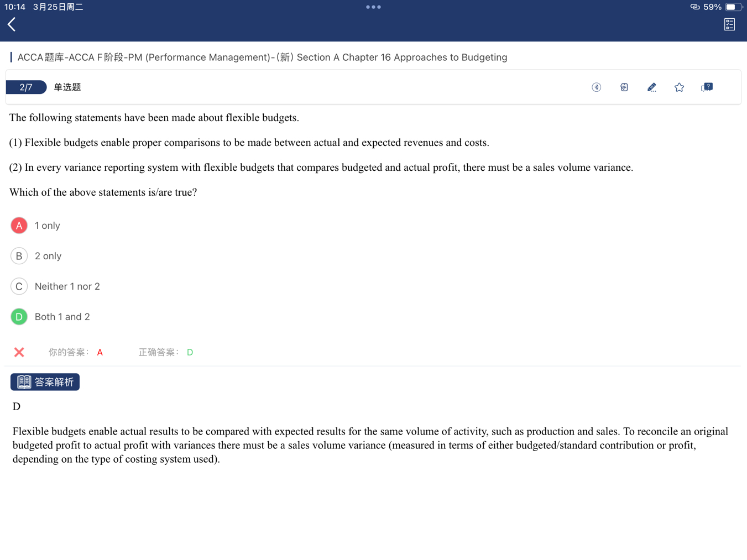Tap the three-dot multitasking indicator
The width and height of the screenshot is (747, 560).
tap(373, 7)
